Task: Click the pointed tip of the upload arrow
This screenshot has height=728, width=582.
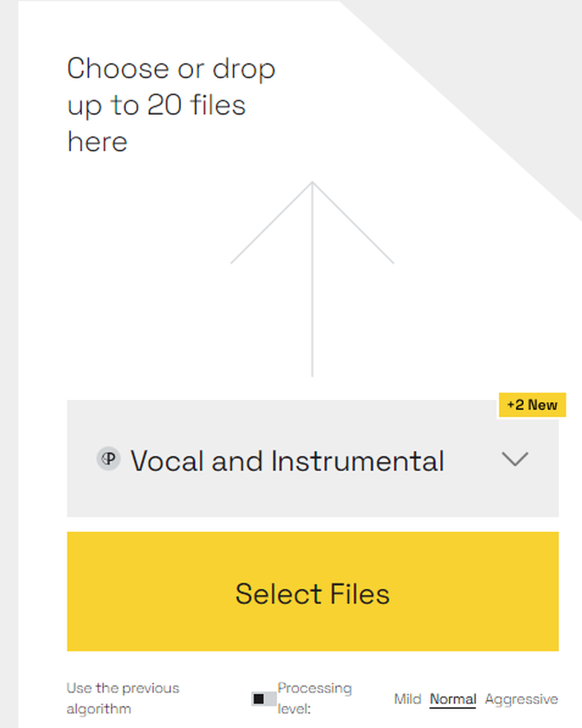Action: coord(312,184)
